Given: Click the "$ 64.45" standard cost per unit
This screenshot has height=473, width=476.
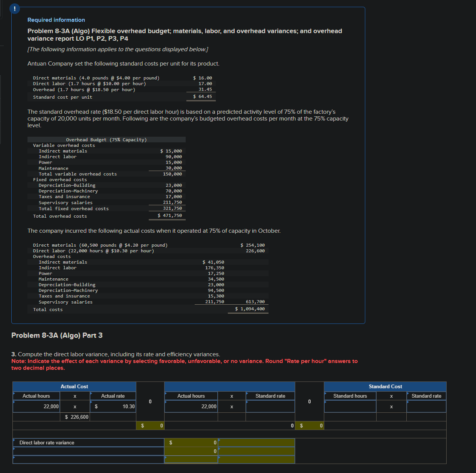Looking at the screenshot, I should coord(203,96).
